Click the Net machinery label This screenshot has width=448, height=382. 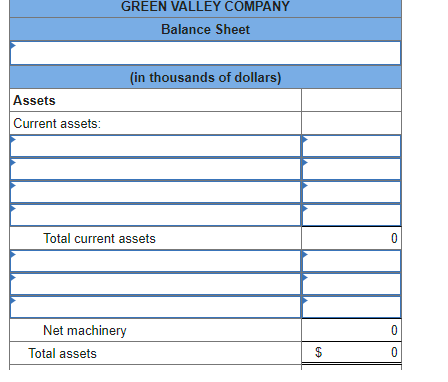coord(85,330)
